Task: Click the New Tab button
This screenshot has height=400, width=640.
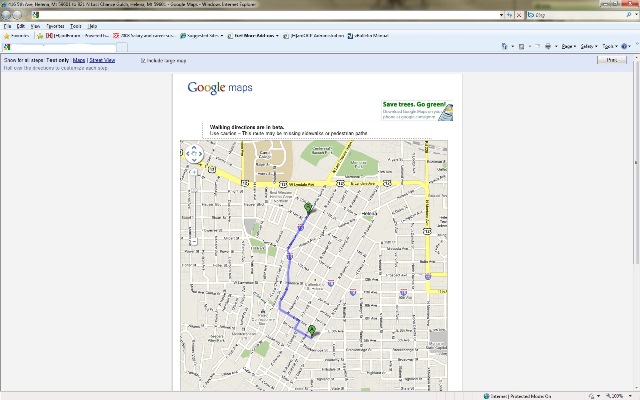Action: tap(122, 47)
